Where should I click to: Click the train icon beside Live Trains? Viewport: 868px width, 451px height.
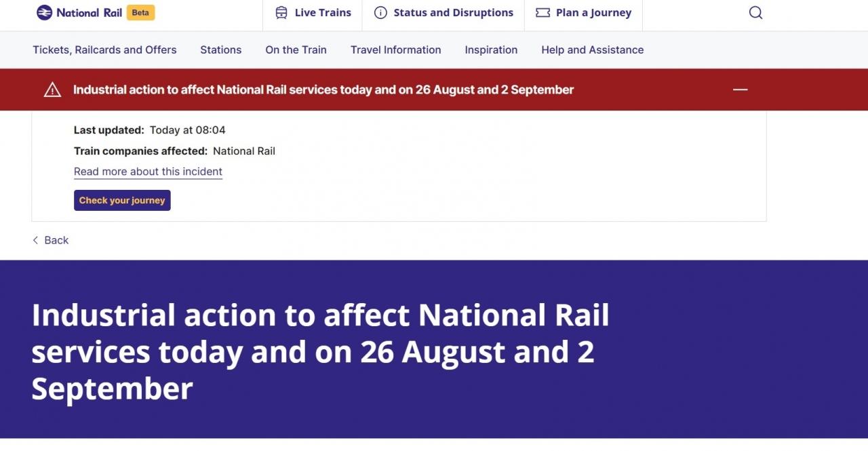point(281,13)
